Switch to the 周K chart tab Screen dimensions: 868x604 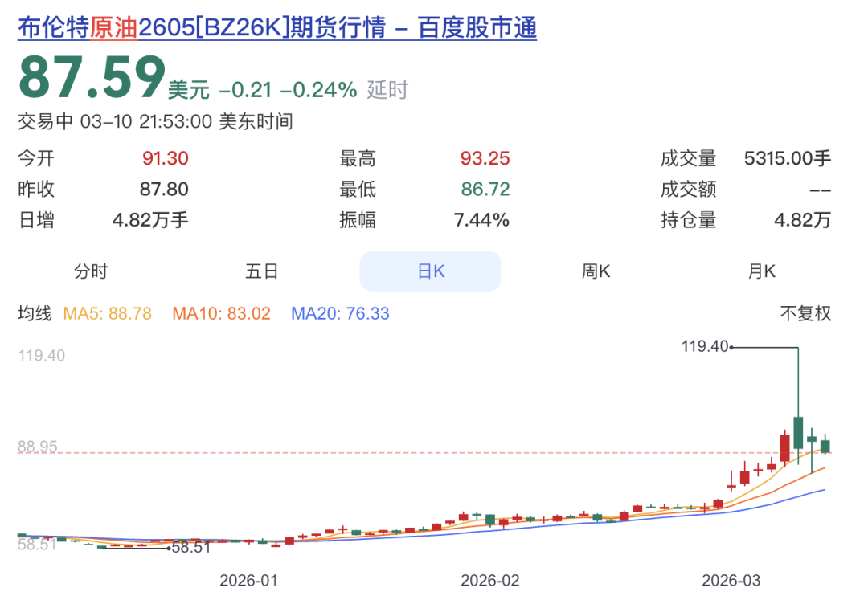596,271
